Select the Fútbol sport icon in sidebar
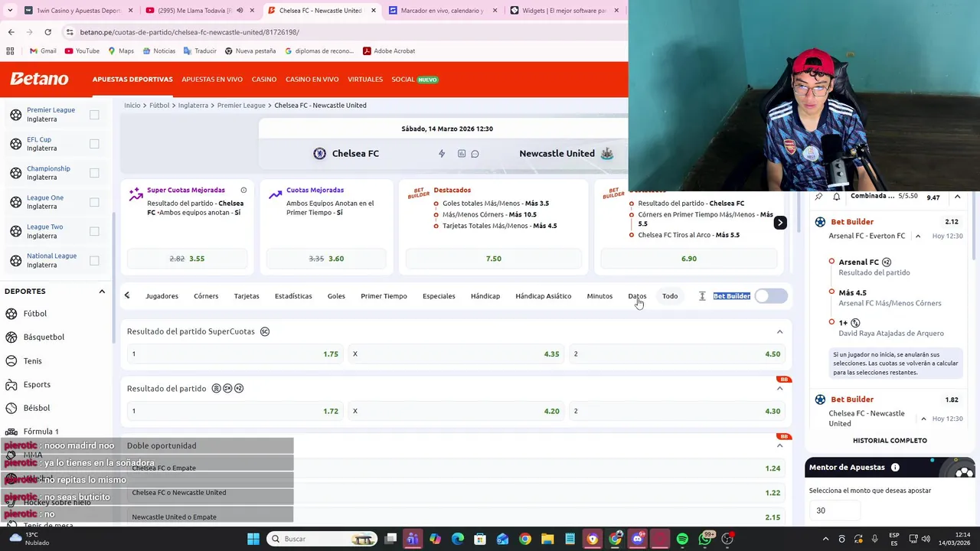This screenshot has width=980, height=551. pyautogui.click(x=11, y=314)
